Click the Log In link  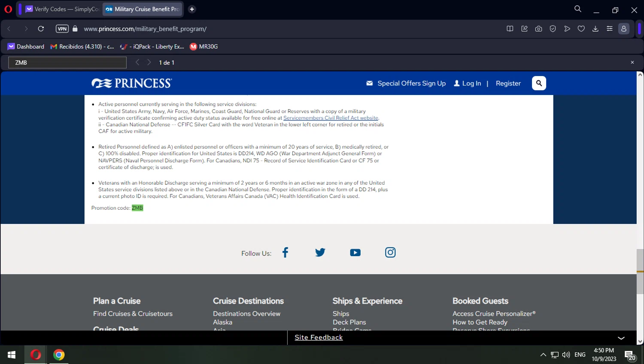(468, 83)
